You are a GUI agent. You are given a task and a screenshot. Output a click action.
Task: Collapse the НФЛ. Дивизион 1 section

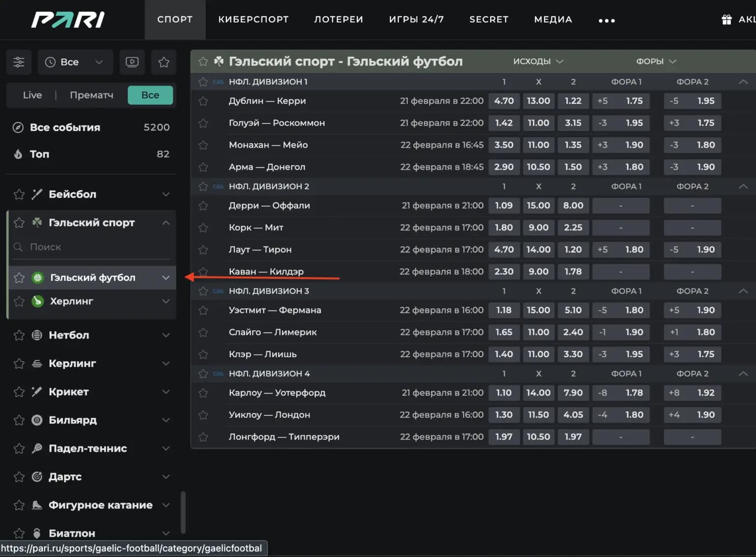pos(743,82)
